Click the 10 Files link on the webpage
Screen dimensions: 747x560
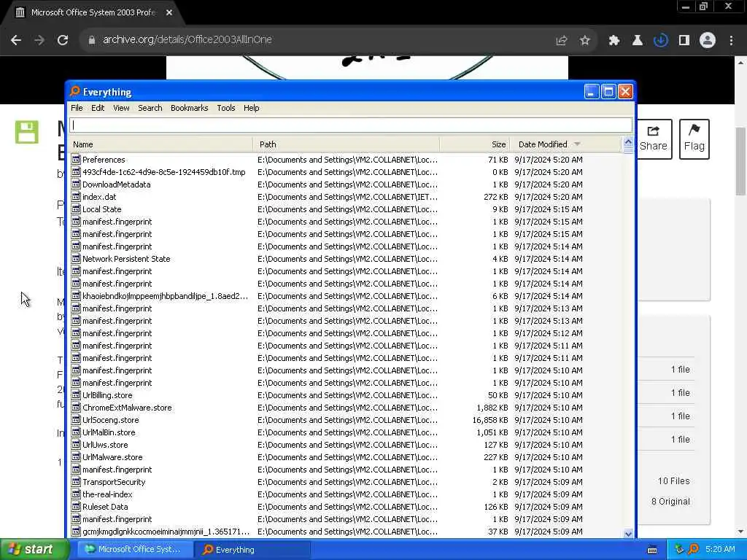[673, 481]
